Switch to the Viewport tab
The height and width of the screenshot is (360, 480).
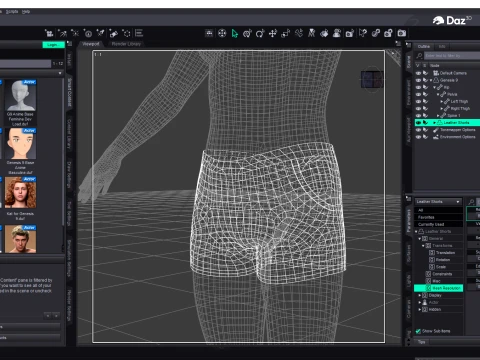[x=91, y=44]
